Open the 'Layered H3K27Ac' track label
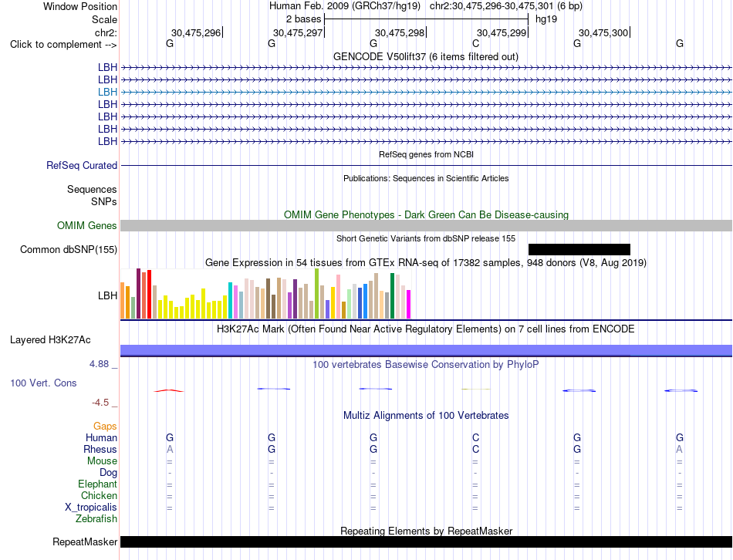Viewport: 733px width, 560px height. point(50,340)
